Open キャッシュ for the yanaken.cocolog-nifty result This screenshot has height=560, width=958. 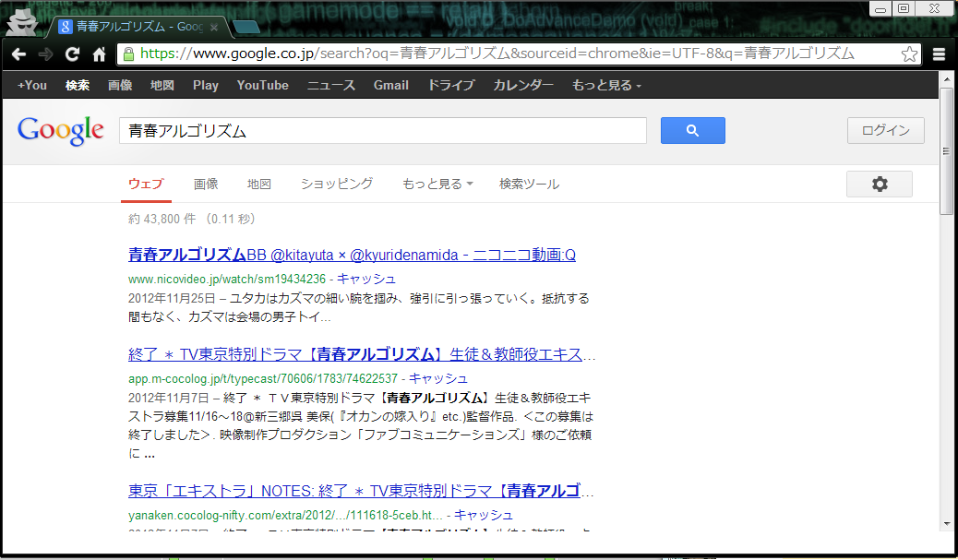pyautogui.click(x=484, y=516)
